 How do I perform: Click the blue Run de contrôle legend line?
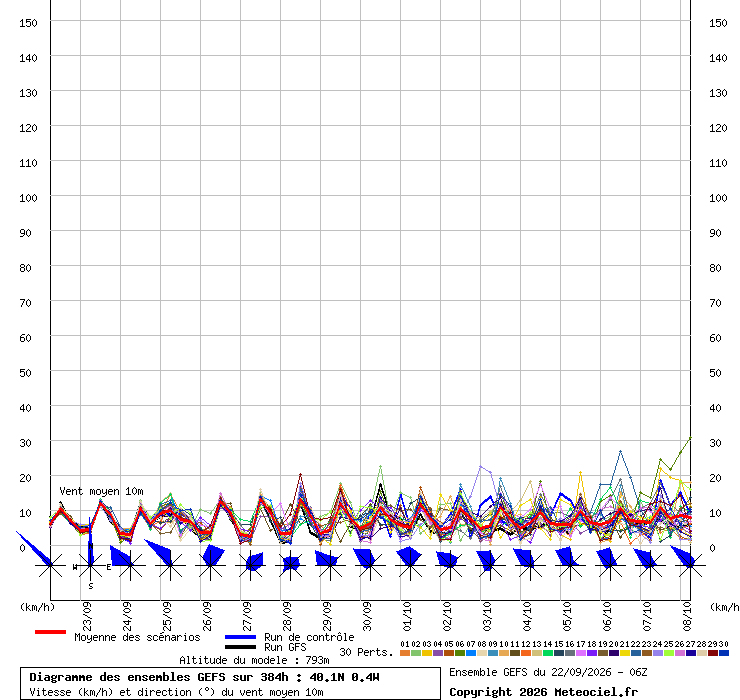[241, 637]
